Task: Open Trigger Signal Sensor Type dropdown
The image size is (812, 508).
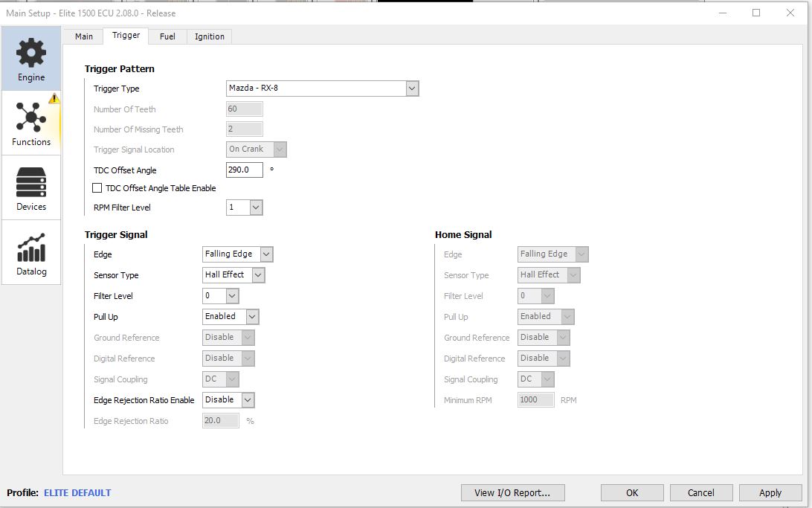Action: [259, 275]
